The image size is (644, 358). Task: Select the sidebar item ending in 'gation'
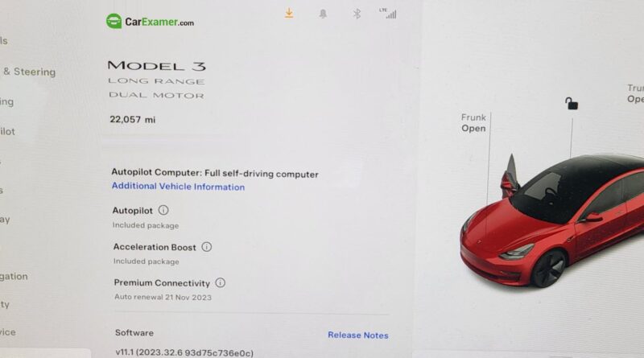(x=14, y=276)
